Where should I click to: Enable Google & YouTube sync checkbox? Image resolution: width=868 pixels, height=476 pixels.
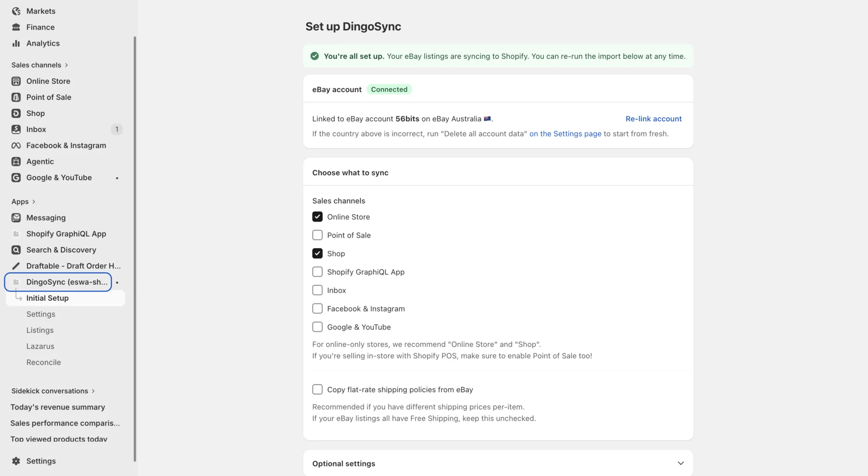coord(317,327)
